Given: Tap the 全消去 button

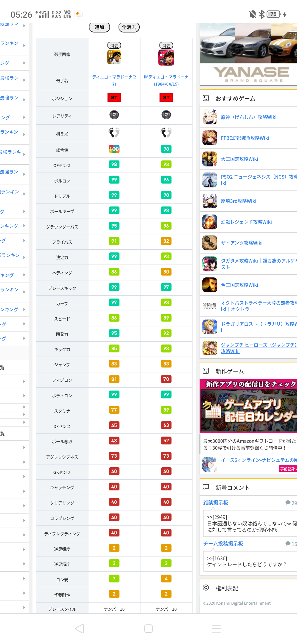Looking at the screenshot, I should pos(129,27).
